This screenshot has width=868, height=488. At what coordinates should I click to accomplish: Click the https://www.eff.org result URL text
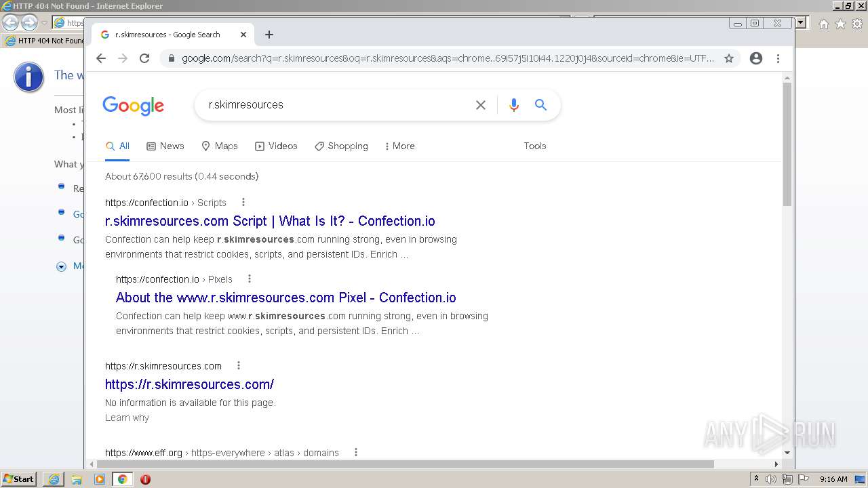tap(144, 453)
